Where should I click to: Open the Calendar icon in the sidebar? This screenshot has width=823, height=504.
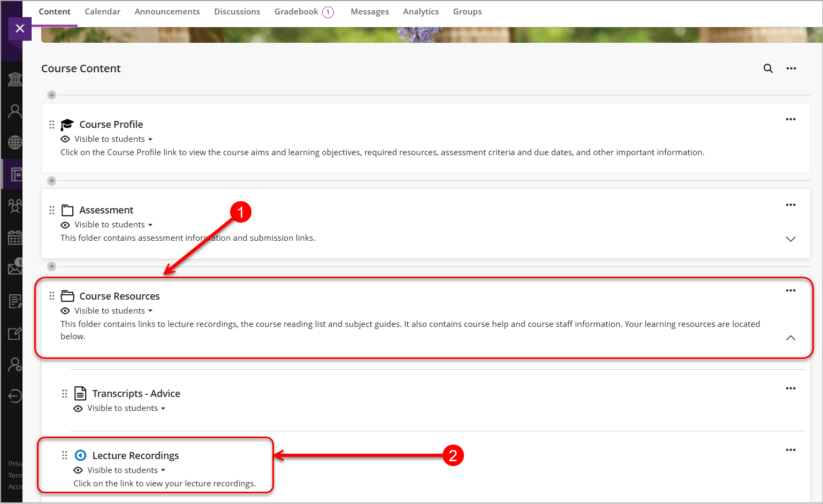click(14, 237)
